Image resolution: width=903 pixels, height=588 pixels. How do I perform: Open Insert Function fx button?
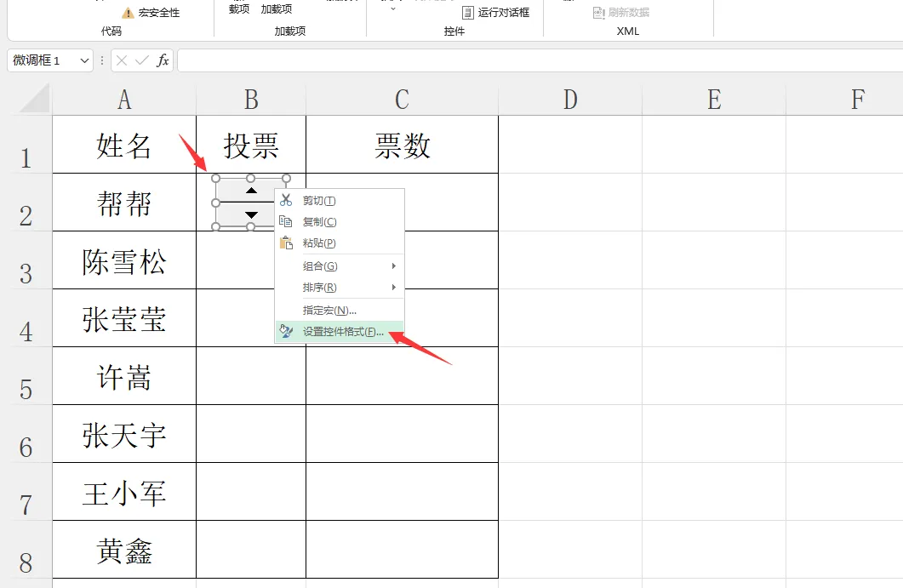[x=163, y=60]
